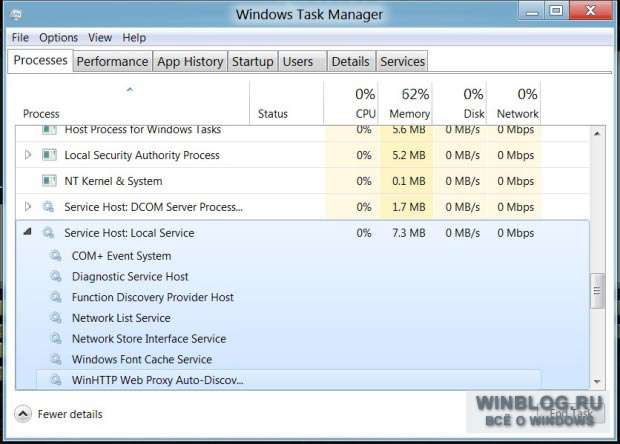Viewport: 620px width, 444px height.
Task: Click the Network List Service gear icon
Action: click(56, 318)
